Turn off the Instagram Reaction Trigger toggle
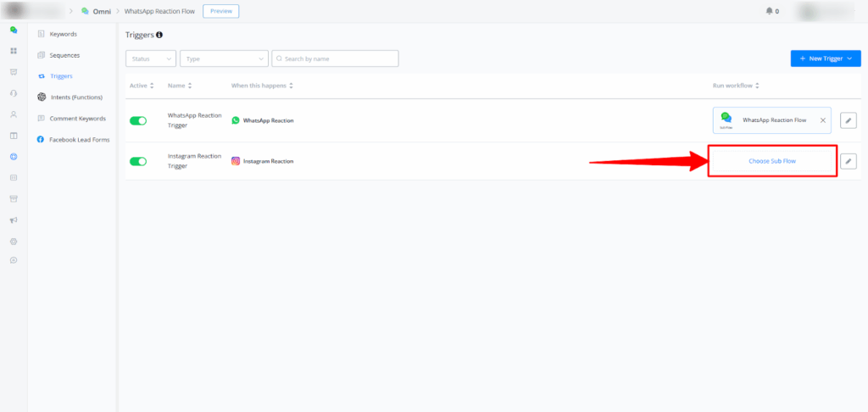The width and height of the screenshot is (868, 412). [x=138, y=161]
